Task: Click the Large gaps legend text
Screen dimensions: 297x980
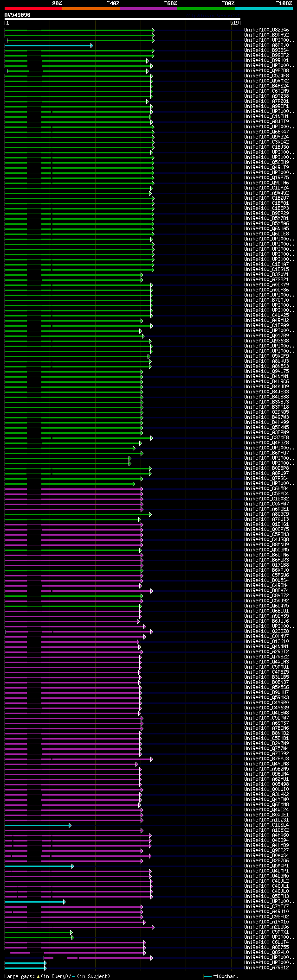Action: click(x=57, y=976)
